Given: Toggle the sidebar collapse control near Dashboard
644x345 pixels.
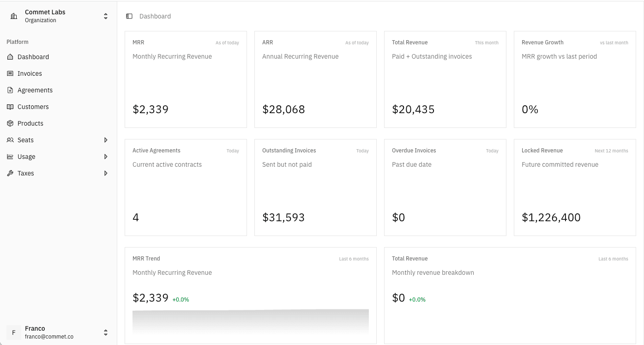Looking at the screenshot, I should 128,16.
